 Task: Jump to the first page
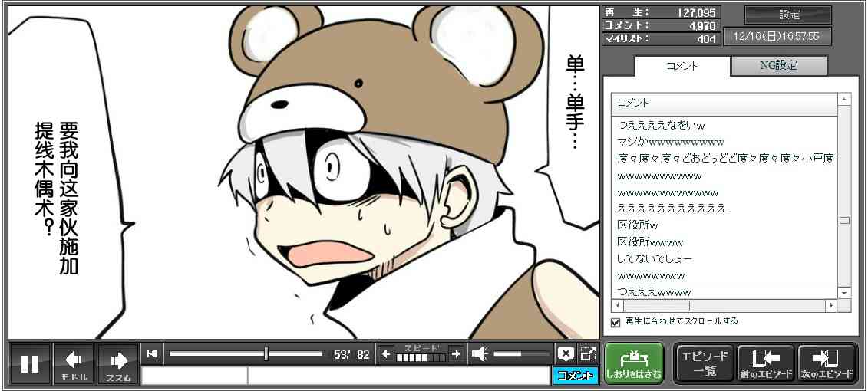(153, 353)
